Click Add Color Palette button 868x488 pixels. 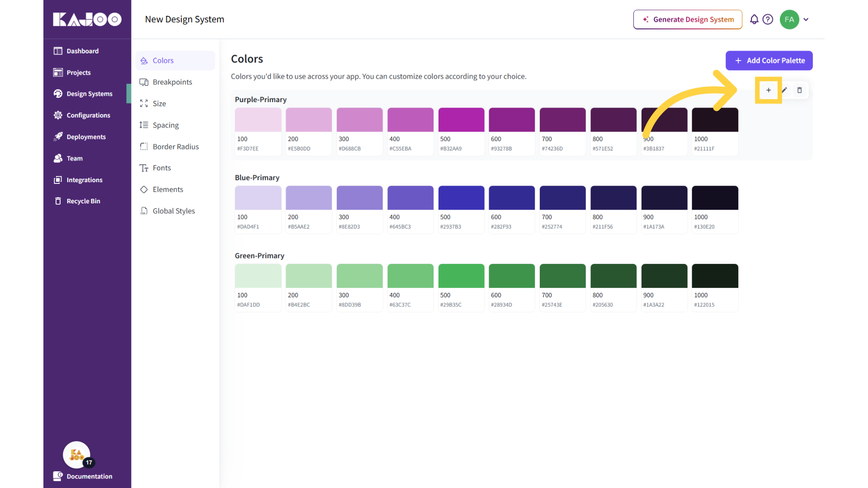point(769,61)
